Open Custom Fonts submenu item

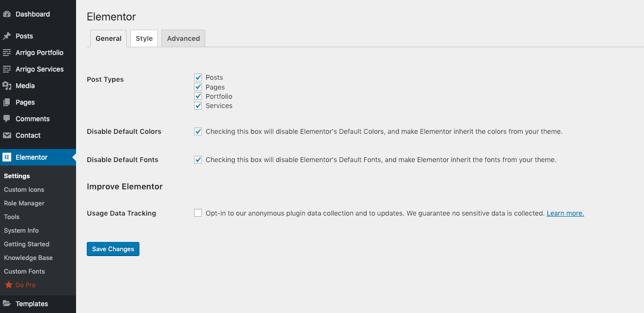(x=24, y=271)
